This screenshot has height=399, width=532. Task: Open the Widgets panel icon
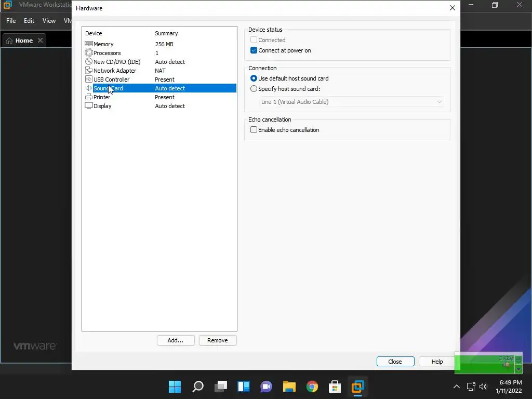click(x=244, y=387)
